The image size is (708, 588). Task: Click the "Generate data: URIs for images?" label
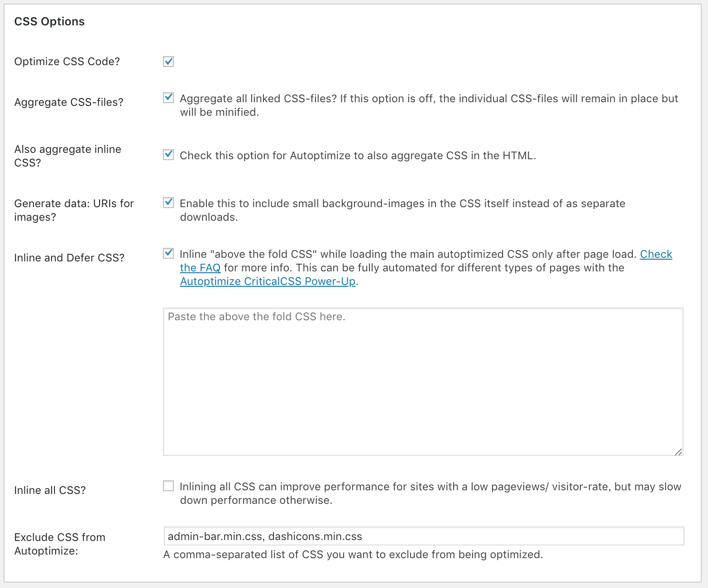[x=74, y=210]
